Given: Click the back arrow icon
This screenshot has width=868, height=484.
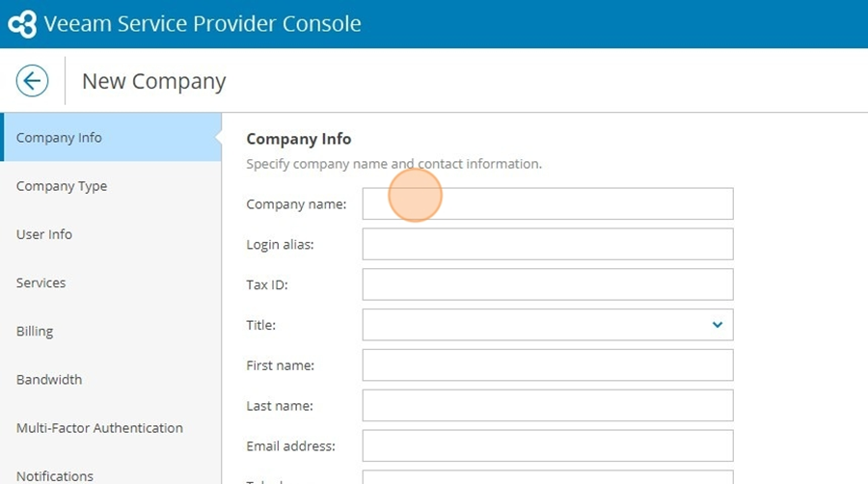Looking at the screenshot, I should [x=32, y=81].
